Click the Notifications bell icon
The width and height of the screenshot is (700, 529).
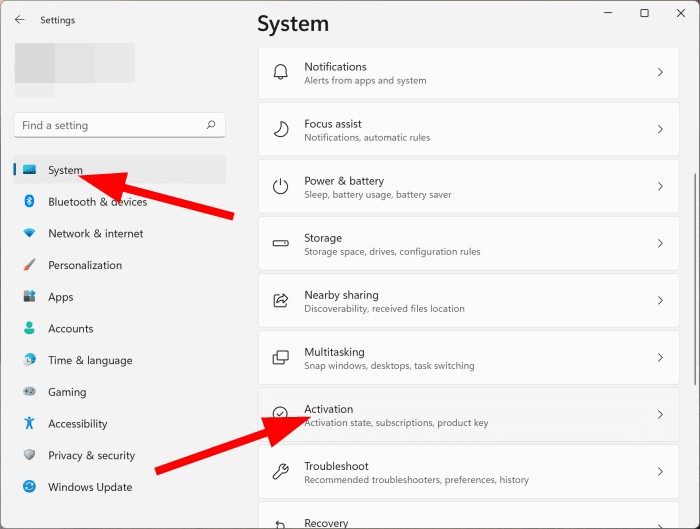[x=281, y=72]
